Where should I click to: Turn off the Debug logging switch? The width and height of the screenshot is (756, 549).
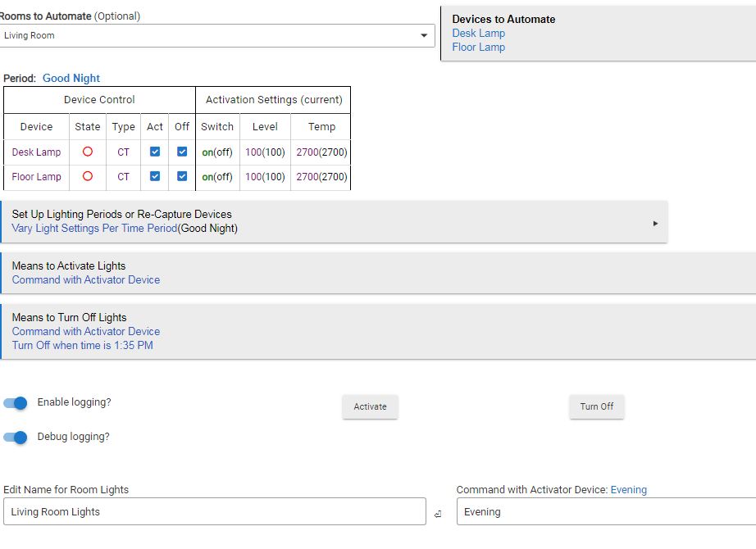point(16,438)
